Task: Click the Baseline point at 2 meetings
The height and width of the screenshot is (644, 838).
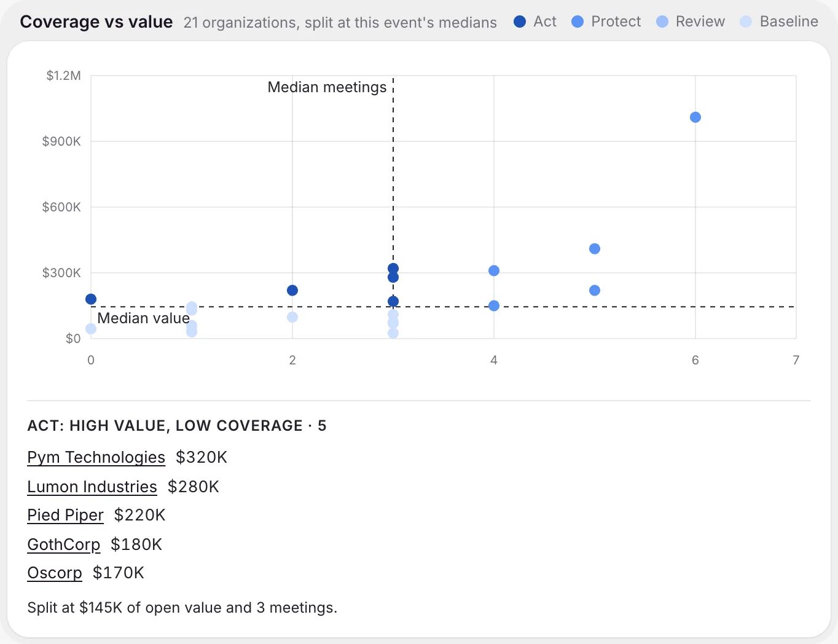Action: click(292, 317)
